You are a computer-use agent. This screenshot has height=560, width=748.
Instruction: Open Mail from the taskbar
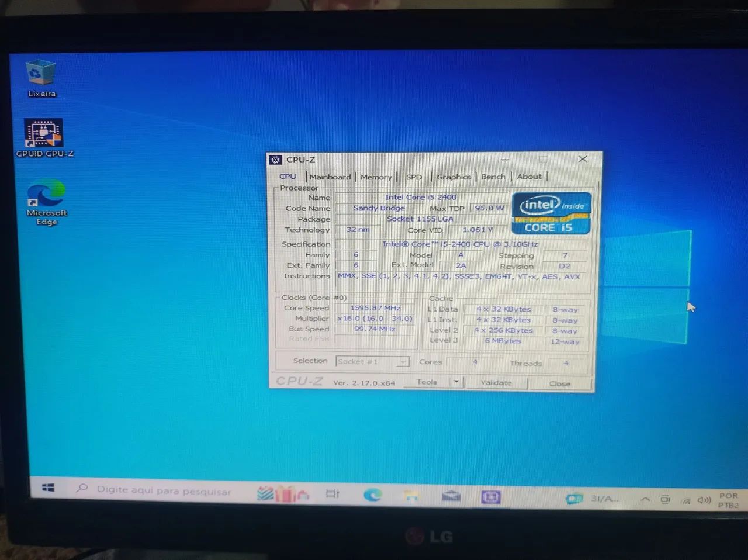[x=451, y=496]
